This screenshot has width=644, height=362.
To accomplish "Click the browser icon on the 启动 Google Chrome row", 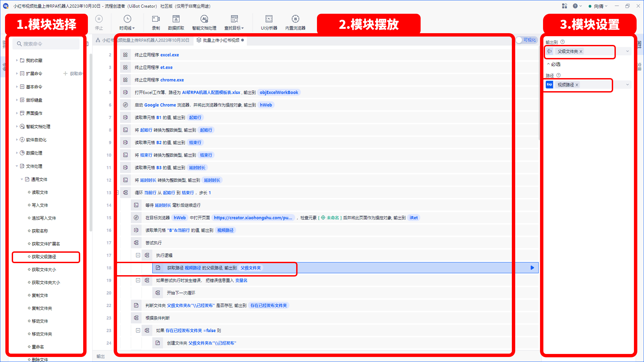I will 125,105.
